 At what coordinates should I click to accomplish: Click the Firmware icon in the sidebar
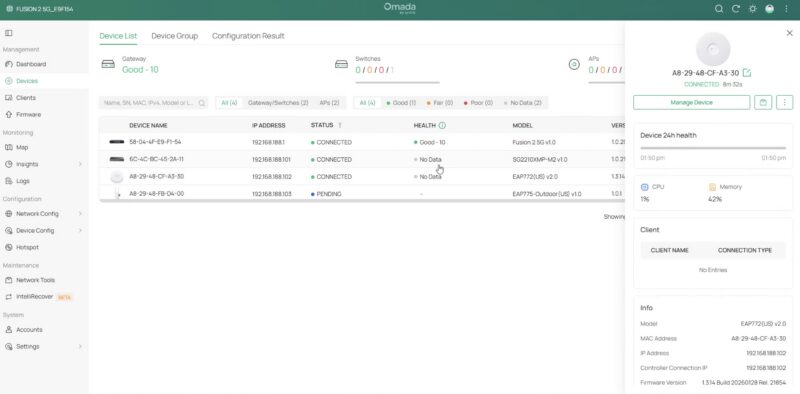tap(8, 114)
